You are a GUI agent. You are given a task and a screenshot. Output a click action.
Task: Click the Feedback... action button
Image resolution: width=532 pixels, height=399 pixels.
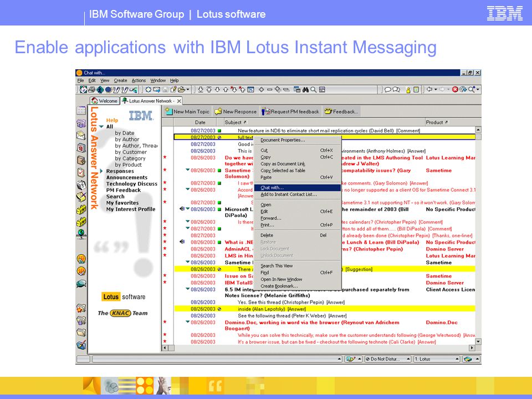pyautogui.click(x=341, y=111)
